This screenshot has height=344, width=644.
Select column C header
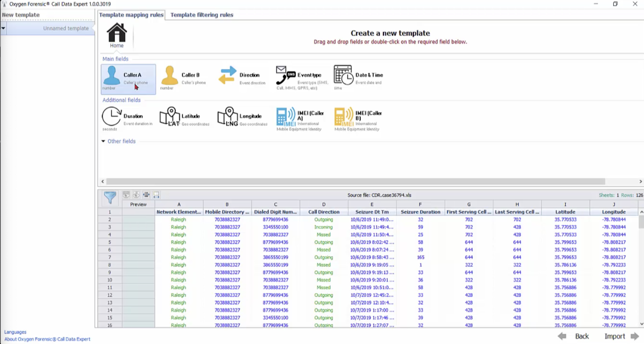point(275,204)
